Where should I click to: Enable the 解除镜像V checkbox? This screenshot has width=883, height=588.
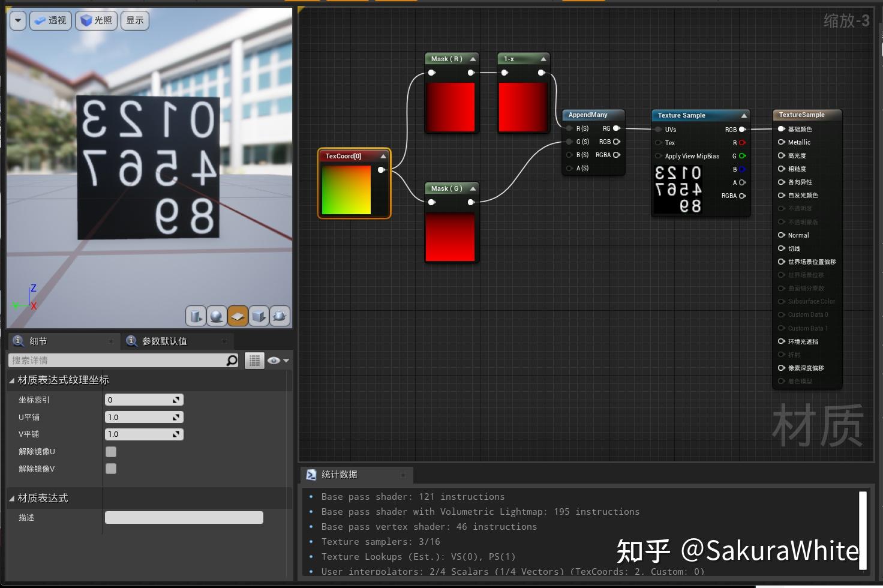110,469
